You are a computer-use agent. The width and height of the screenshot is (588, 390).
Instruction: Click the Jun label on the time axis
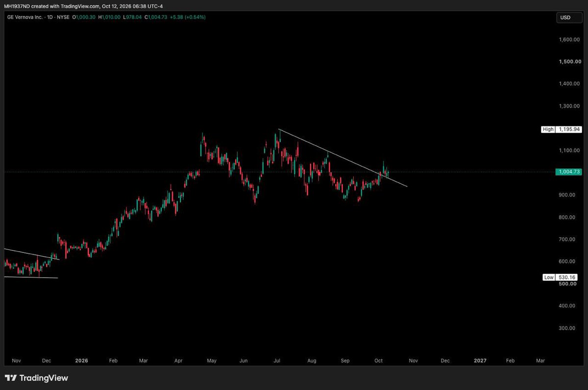coord(244,361)
